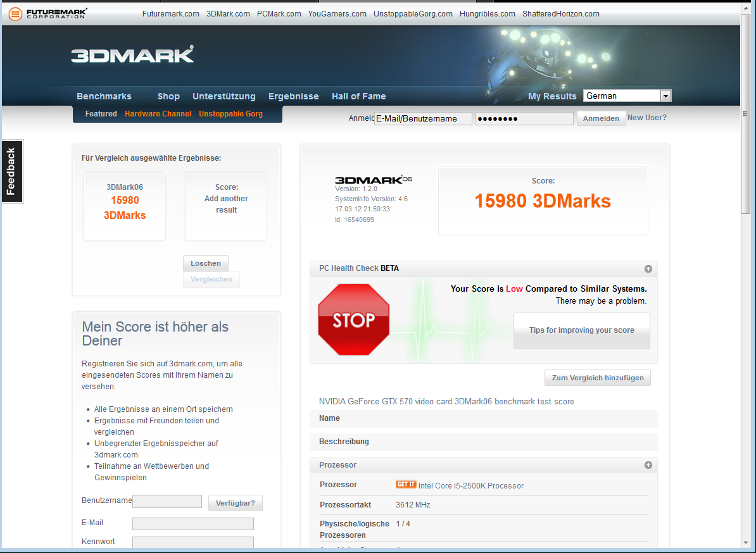This screenshot has height=553, width=756.
Task: Click the Löschen button
Action: [x=205, y=263]
